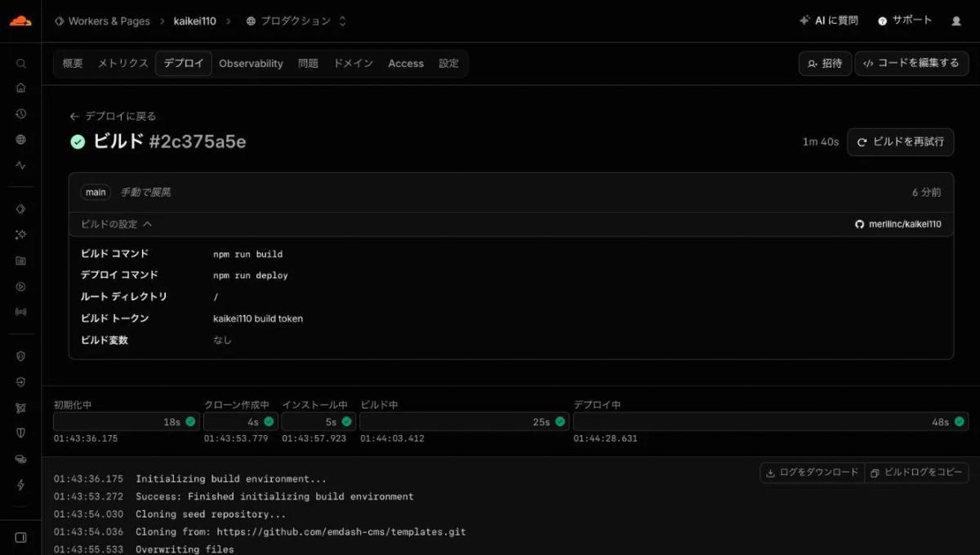Click the 初期化中 18s progress bar
This screenshot has width=980, height=555.
(127, 422)
